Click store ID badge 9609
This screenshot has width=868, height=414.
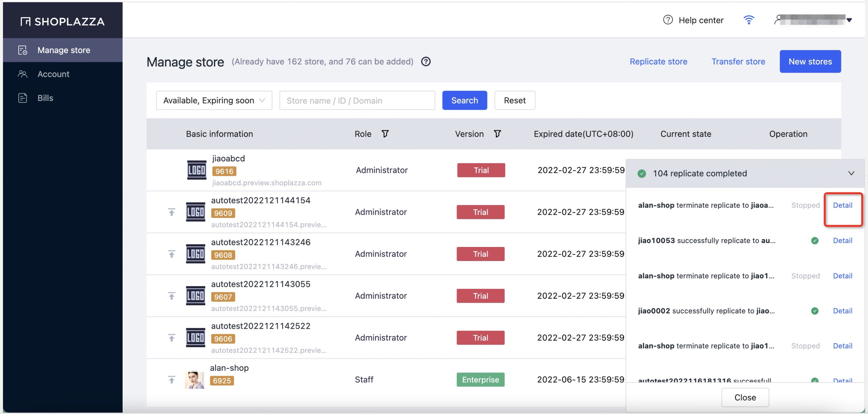coord(223,213)
